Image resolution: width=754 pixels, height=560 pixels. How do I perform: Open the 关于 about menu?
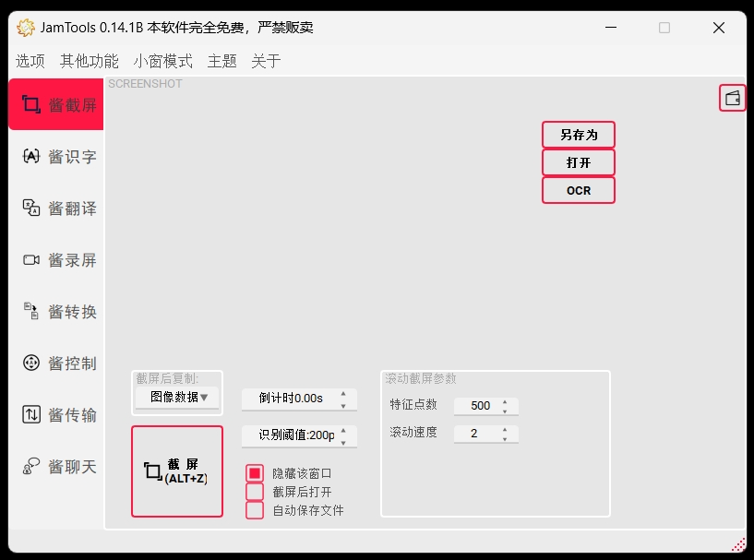point(266,61)
